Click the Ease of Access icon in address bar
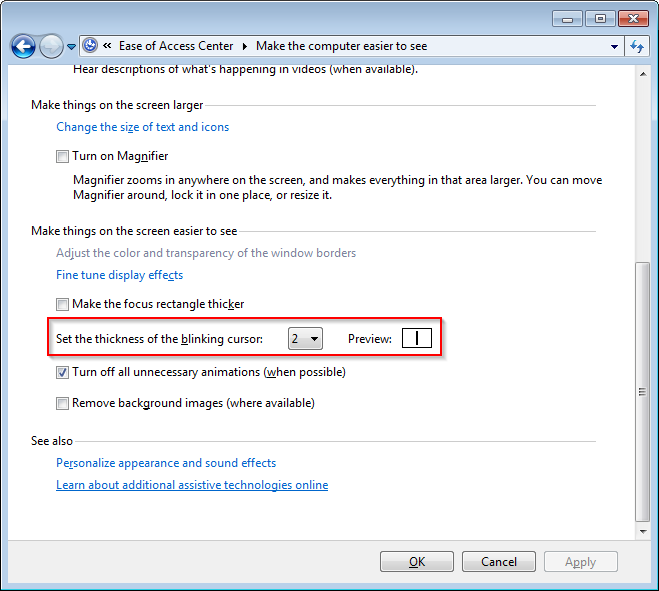The width and height of the screenshot is (659, 591). 90,45
